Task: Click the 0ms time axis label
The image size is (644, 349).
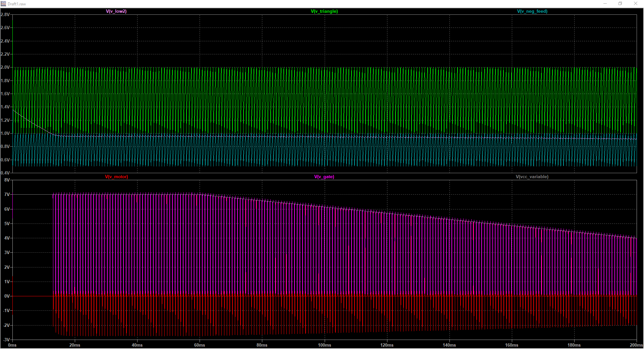Action: pyautogui.click(x=12, y=345)
